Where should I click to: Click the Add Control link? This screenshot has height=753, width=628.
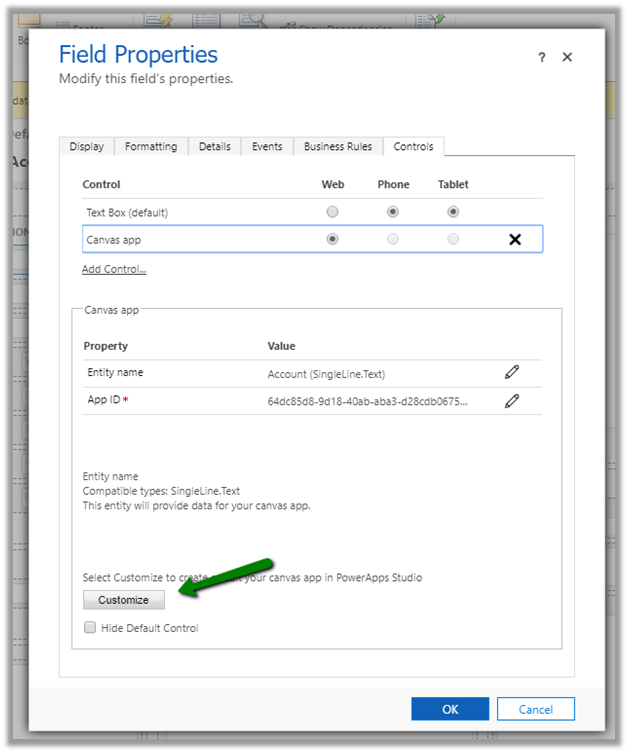tap(114, 269)
